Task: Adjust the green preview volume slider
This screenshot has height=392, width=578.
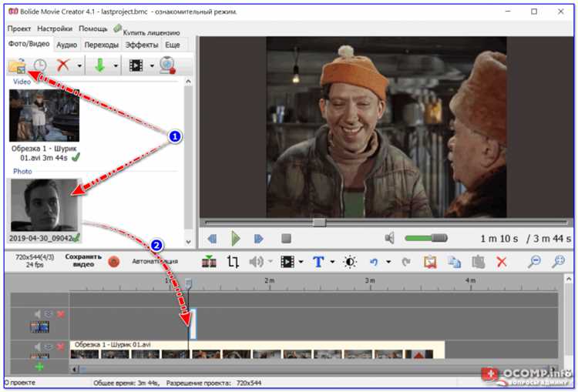Action: [426, 239]
